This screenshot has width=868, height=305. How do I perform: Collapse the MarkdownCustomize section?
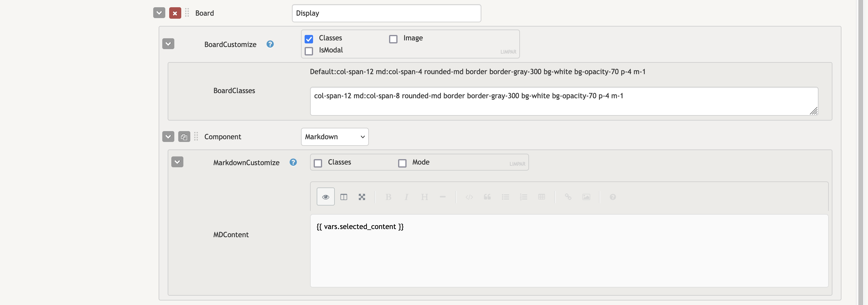(x=177, y=162)
